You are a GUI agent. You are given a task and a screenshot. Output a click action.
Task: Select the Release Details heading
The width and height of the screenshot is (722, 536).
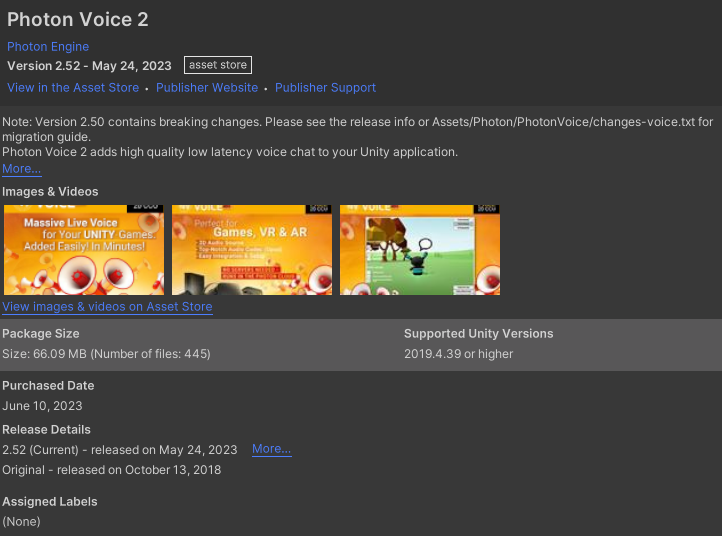point(47,430)
